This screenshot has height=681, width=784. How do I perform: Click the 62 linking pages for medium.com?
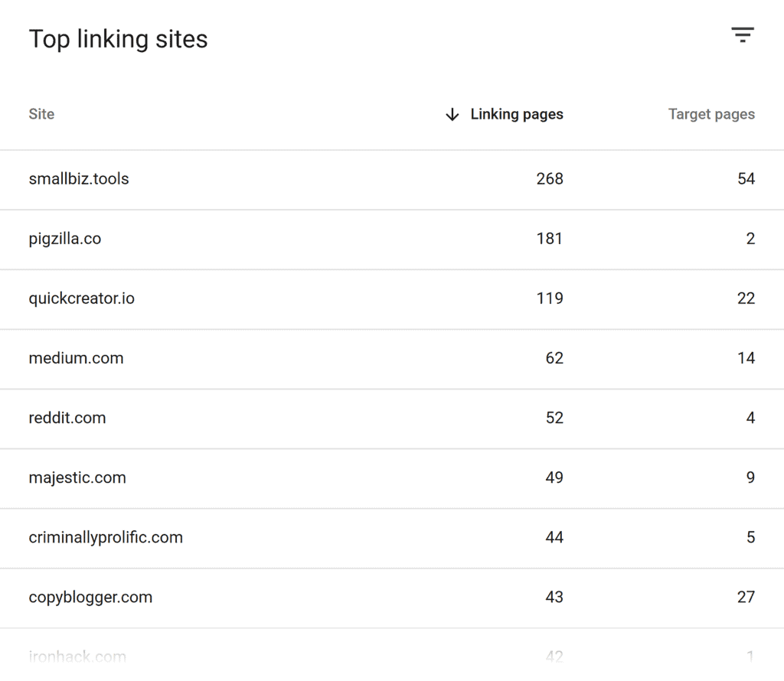click(554, 358)
